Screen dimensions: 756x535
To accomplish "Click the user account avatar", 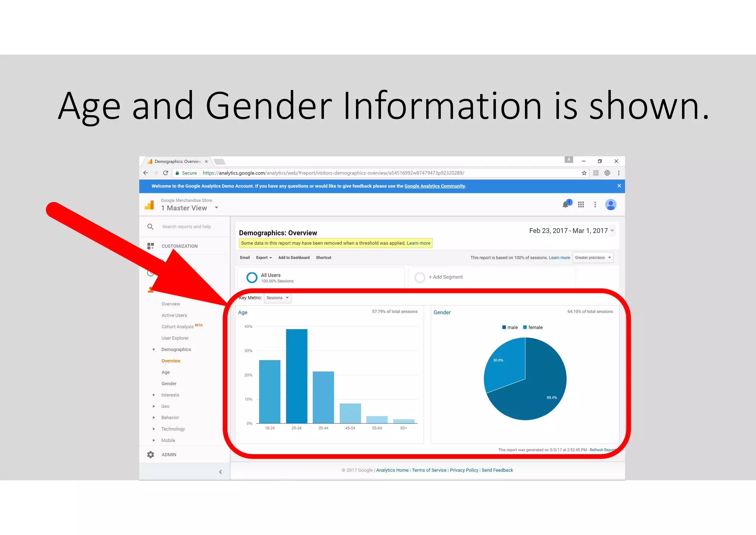I will pyautogui.click(x=611, y=204).
